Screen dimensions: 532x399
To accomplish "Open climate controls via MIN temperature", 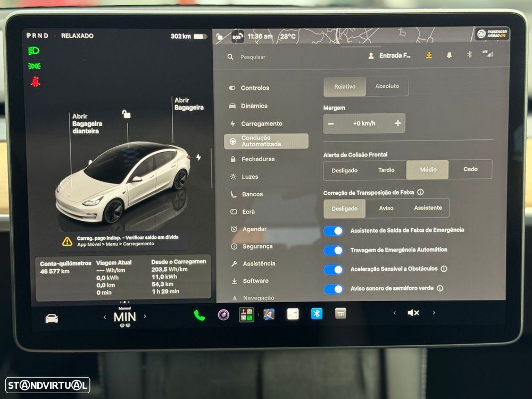I will coord(124,317).
